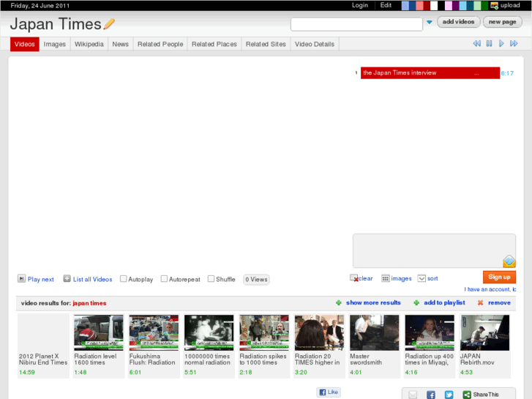Click the Facebook Like button
Screen dimensions: 532x399
(x=329, y=392)
